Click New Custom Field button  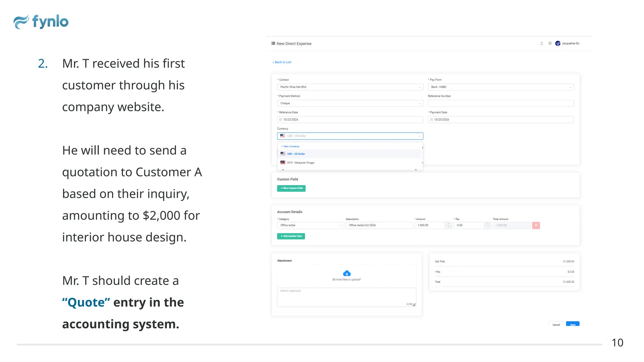click(x=291, y=188)
